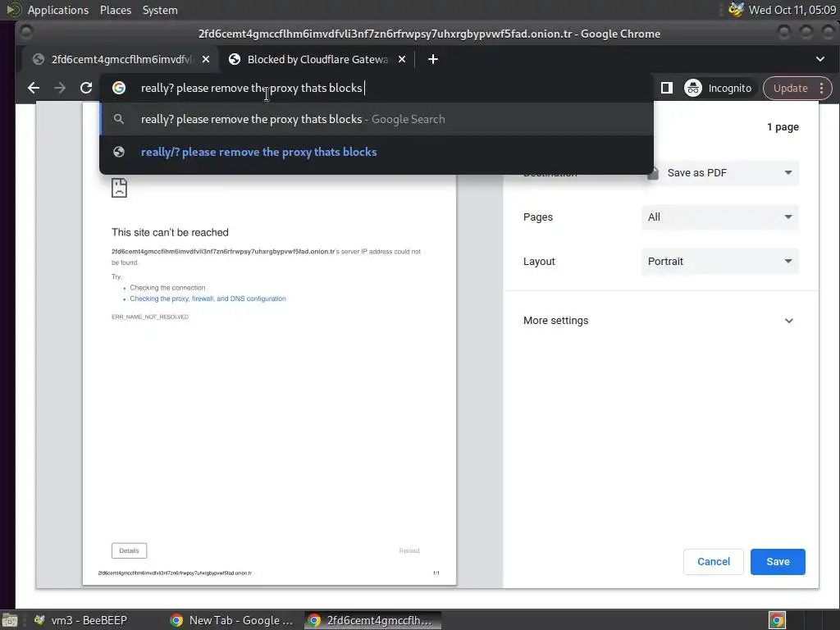Open the System menu
This screenshot has height=630, width=840.
point(160,10)
